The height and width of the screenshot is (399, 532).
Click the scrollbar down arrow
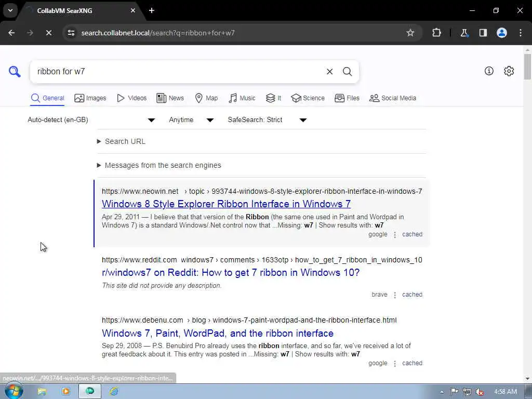[527, 378]
